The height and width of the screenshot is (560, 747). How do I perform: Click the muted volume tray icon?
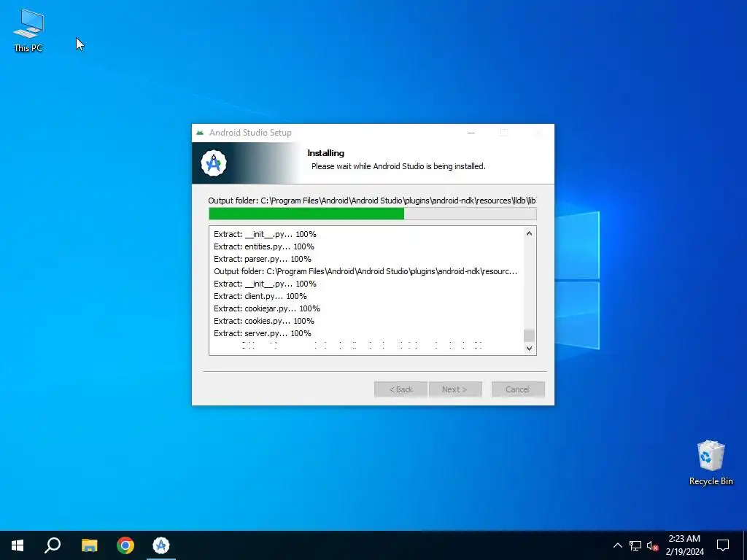pos(652,545)
